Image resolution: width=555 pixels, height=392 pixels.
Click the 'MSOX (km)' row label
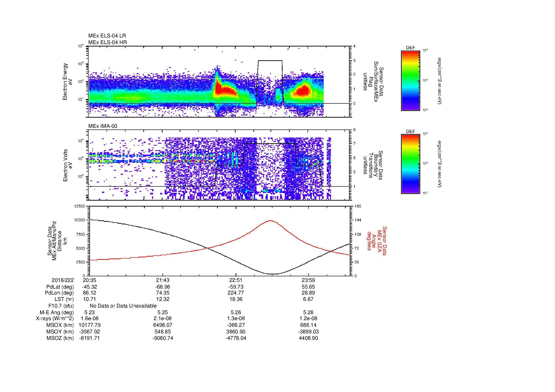60,325
